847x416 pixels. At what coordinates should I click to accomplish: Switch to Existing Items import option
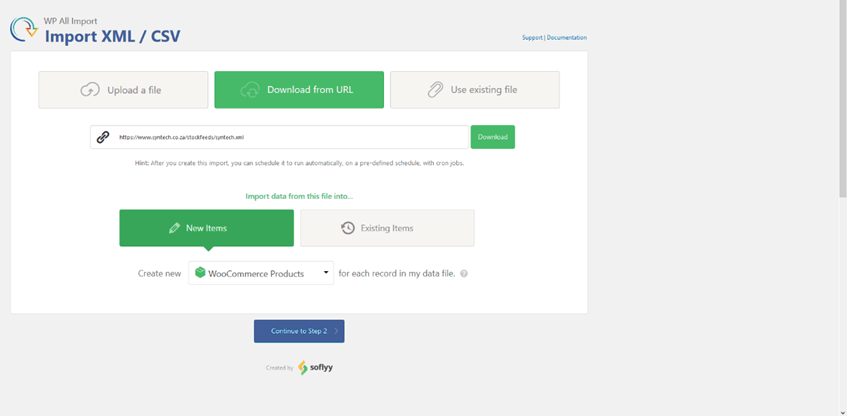click(387, 228)
